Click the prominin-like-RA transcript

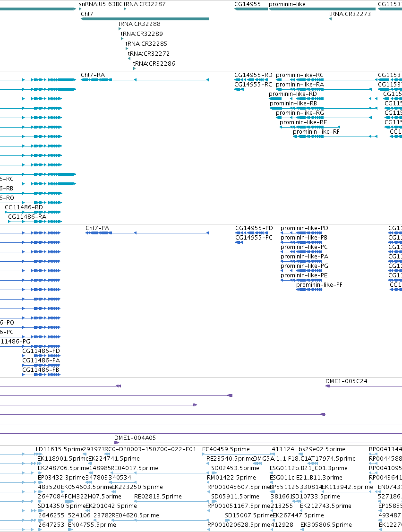(324, 89)
